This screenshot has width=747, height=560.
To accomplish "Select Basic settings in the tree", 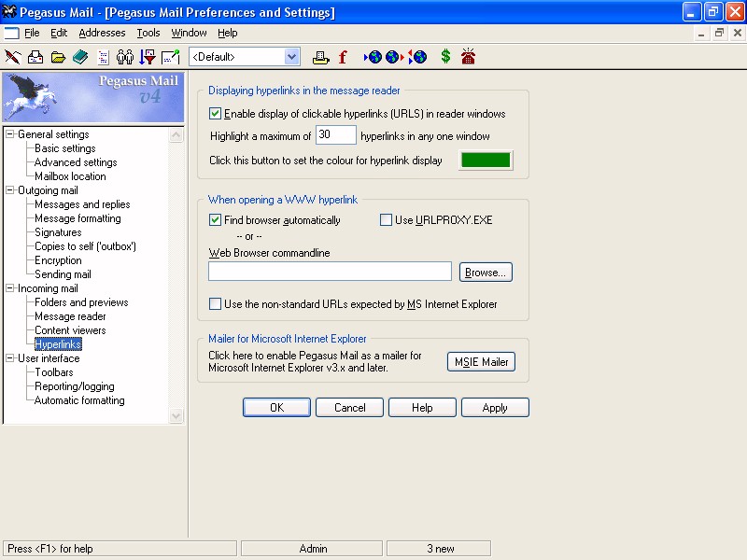I will 65,148.
